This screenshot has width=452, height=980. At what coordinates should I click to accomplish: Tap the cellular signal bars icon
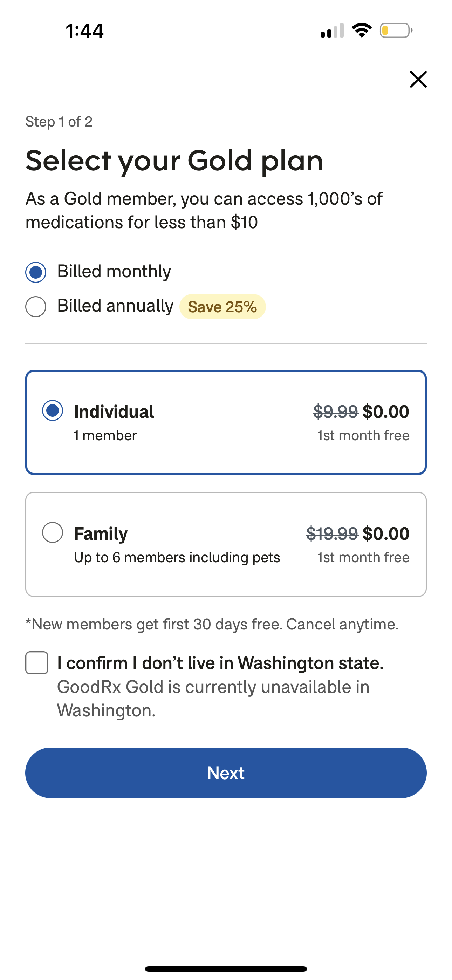(332, 30)
